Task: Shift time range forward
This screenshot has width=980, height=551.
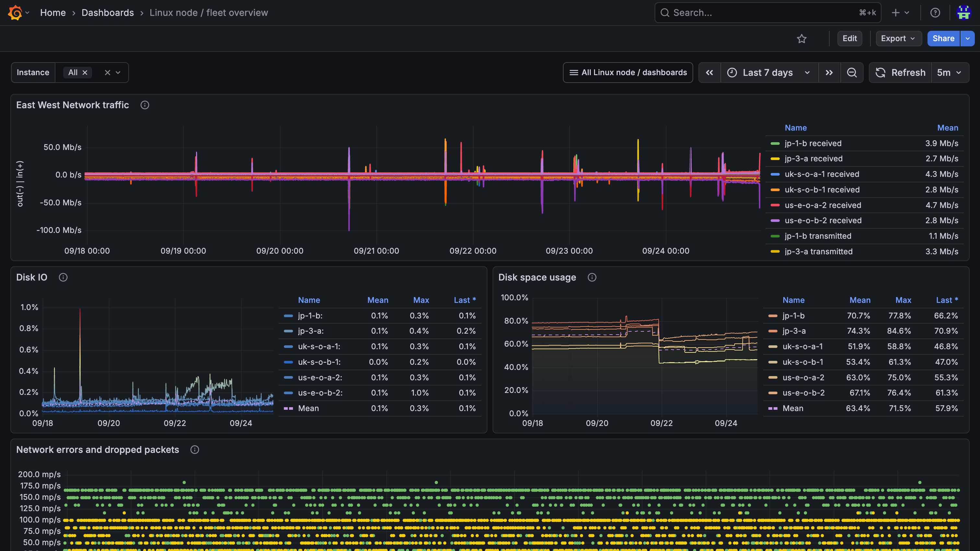Action: 829,73
